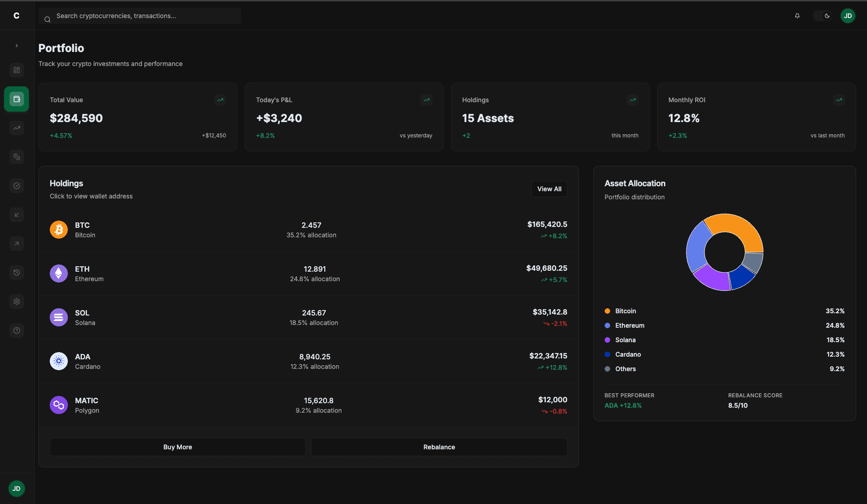
Task: Select the Coins sidebar icon
Action: 17,157
